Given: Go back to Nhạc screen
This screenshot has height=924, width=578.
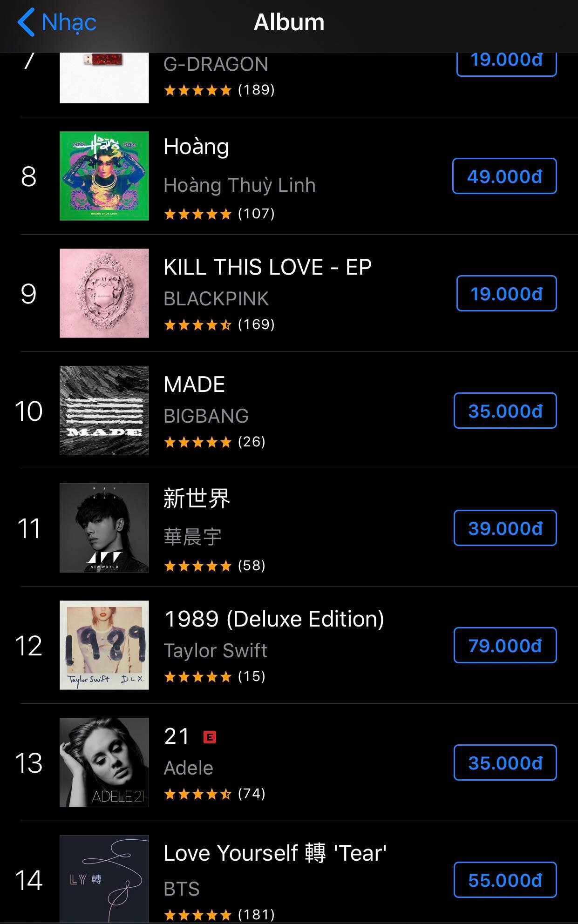Looking at the screenshot, I should [57, 22].
